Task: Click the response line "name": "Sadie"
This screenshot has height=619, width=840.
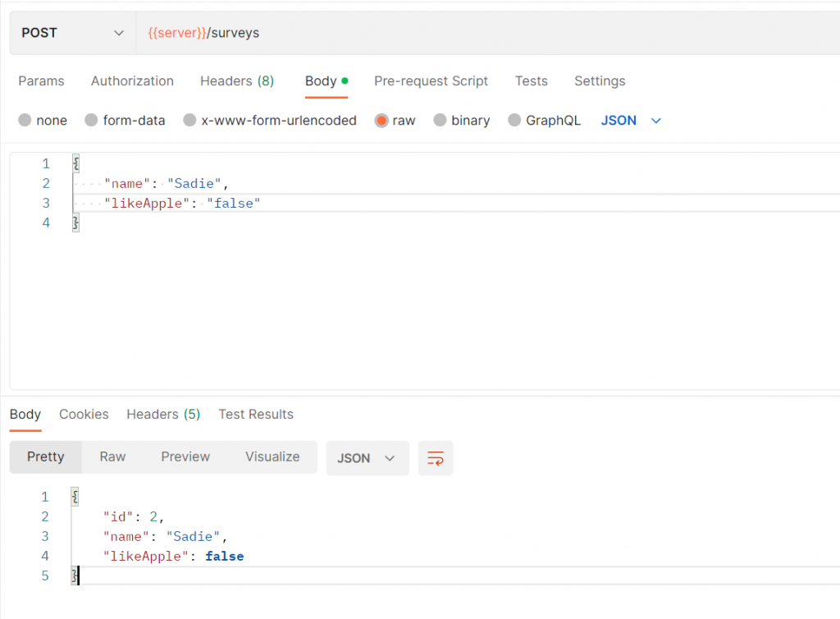Action: point(165,537)
